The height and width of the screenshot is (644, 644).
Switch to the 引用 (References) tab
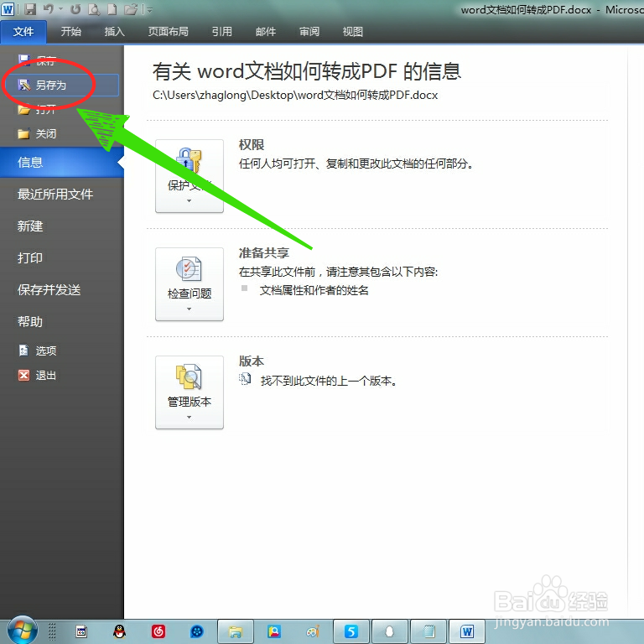tap(222, 32)
